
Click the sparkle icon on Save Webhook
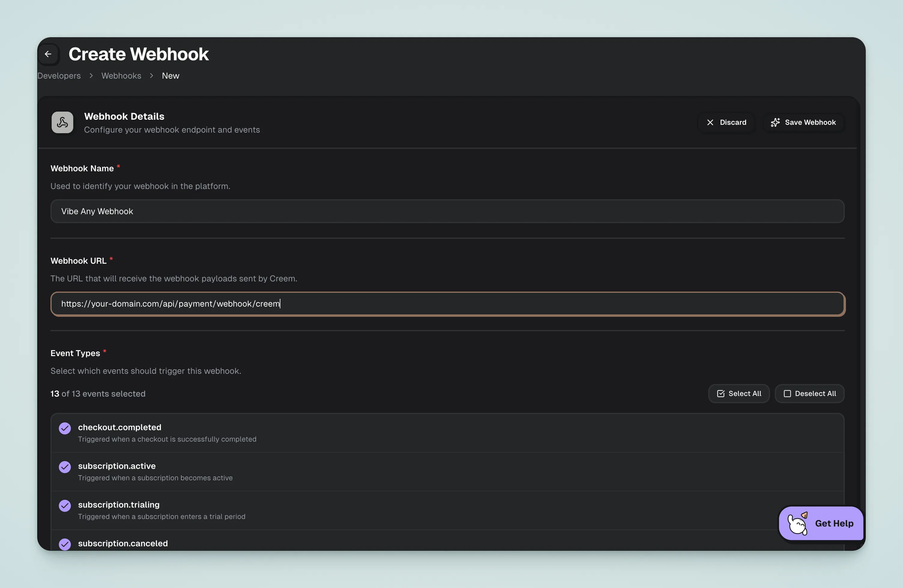click(x=775, y=122)
